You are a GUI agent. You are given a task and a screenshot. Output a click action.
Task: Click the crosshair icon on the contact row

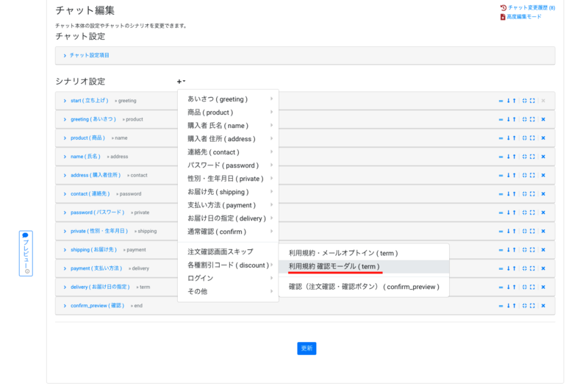(x=524, y=194)
